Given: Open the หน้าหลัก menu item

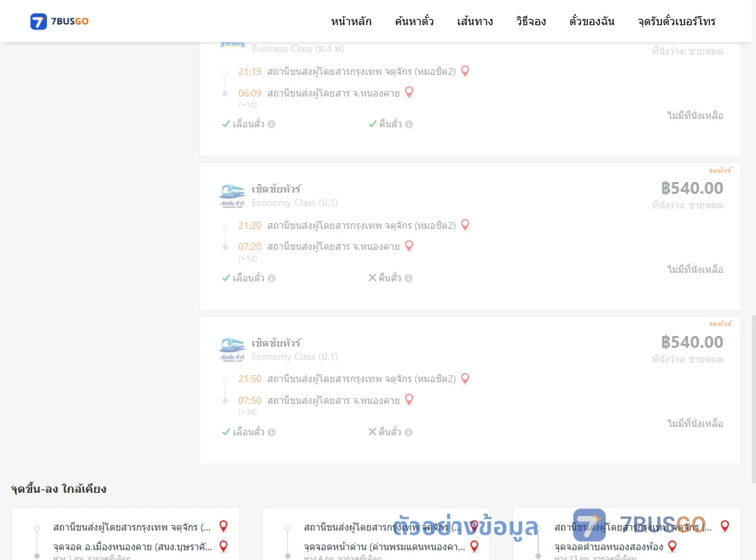Looking at the screenshot, I should pyautogui.click(x=351, y=21).
